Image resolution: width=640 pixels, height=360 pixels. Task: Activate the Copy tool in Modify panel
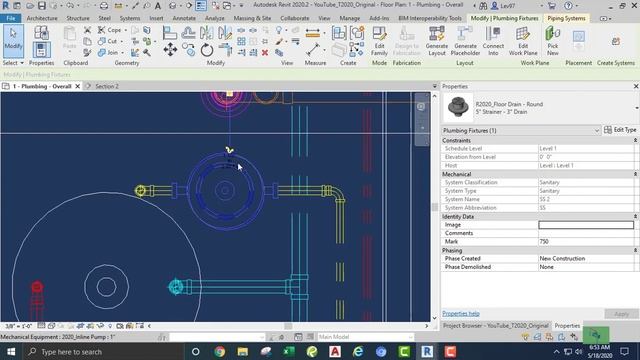click(189, 50)
